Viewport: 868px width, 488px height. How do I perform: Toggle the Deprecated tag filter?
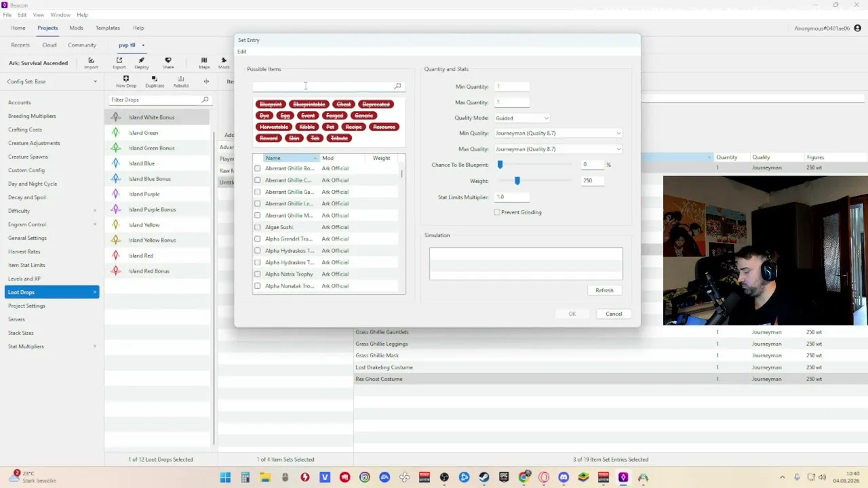pyautogui.click(x=376, y=104)
